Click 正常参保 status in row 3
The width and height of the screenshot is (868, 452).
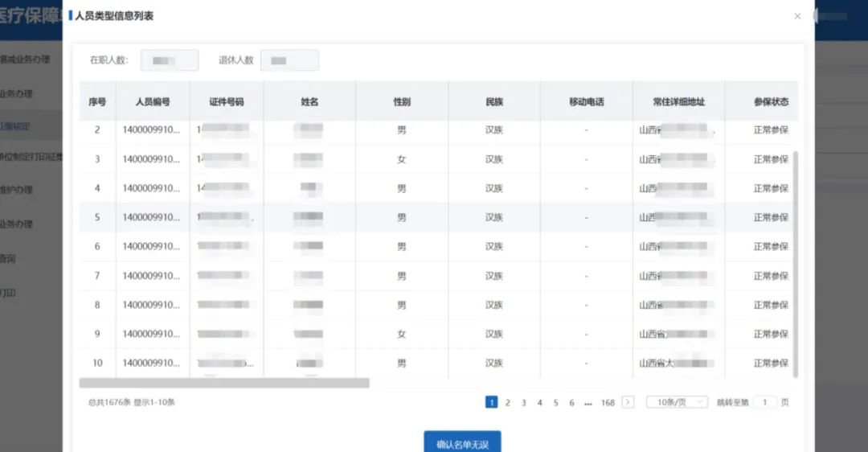(770, 159)
